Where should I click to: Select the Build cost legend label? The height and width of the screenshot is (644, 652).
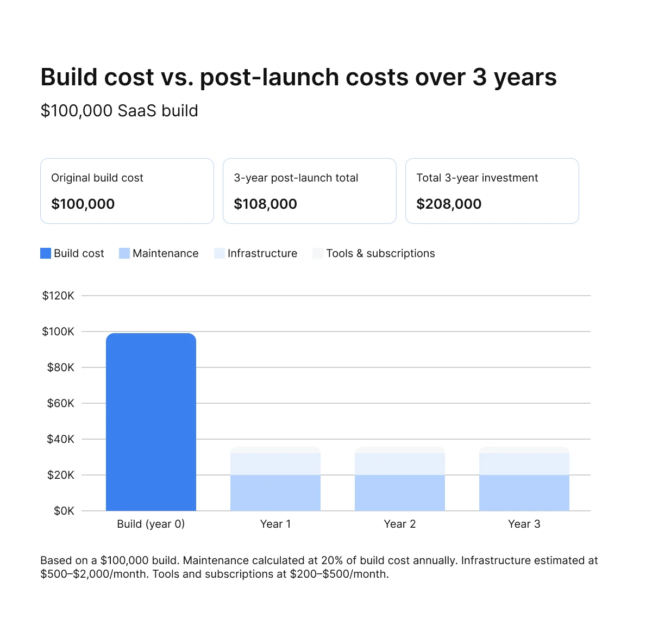79,253
